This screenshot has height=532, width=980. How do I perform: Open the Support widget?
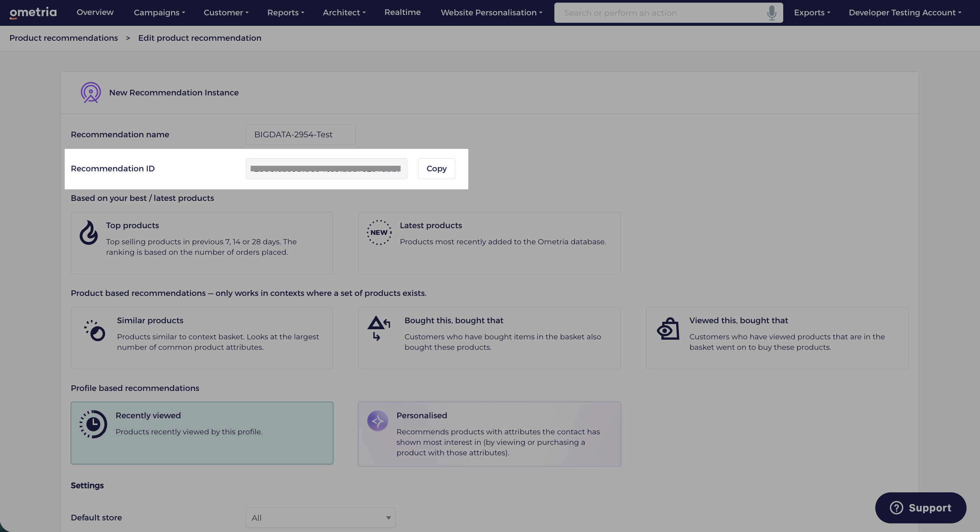921,508
